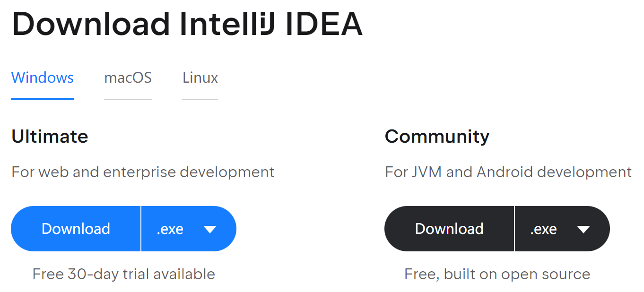The width and height of the screenshot is (644, 292).
Task: Click the grey underline beneath macOS tab
Action: (x=128, y=100)
